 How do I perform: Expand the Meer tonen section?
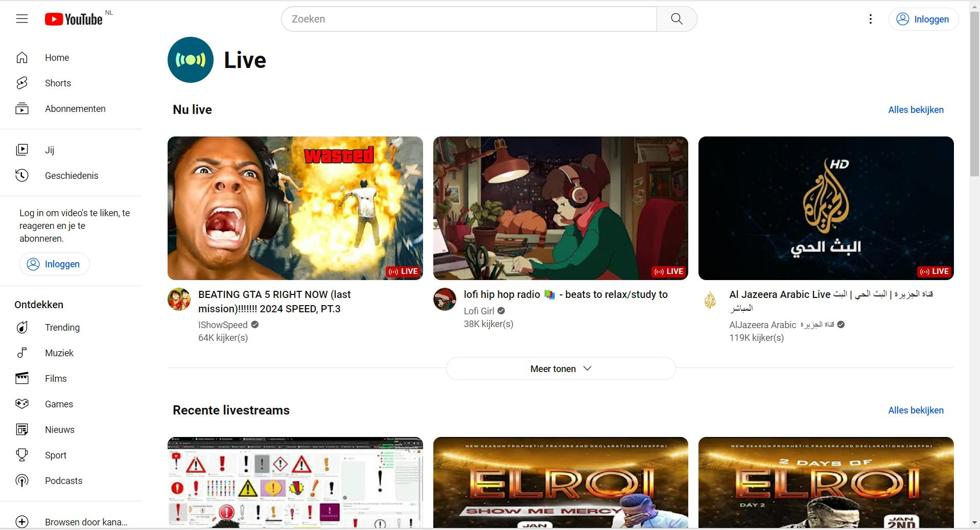click(561, 368)
